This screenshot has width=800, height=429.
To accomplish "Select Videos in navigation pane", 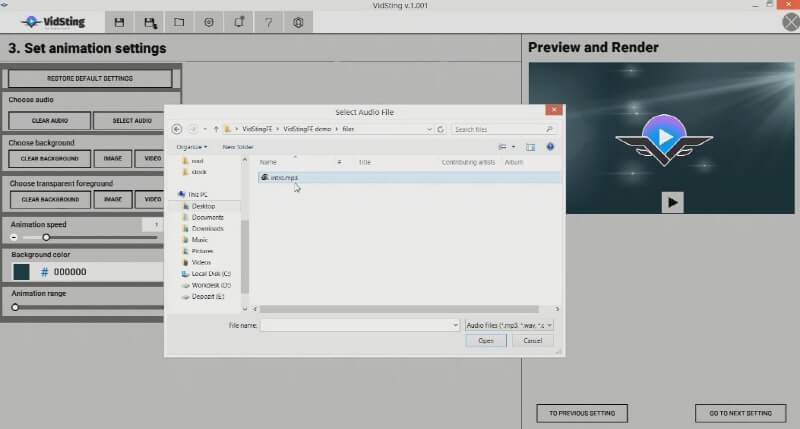I will (201, 262).
